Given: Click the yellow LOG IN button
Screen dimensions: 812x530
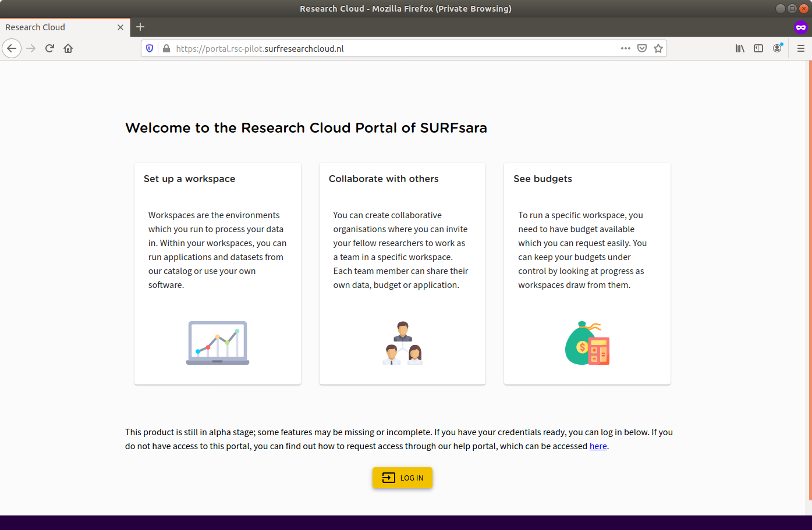Looking at the screenshot, I should click(x=402, y=478).
